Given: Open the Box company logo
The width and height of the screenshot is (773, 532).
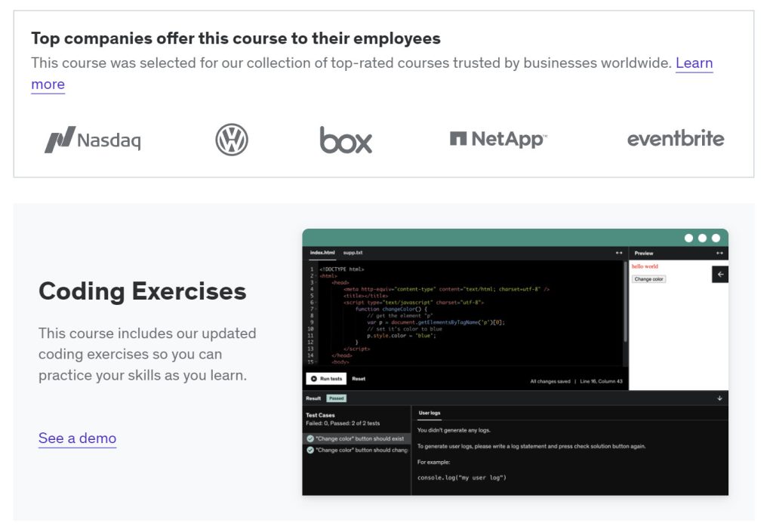Looking at the screenshot, I should point(346,140).
